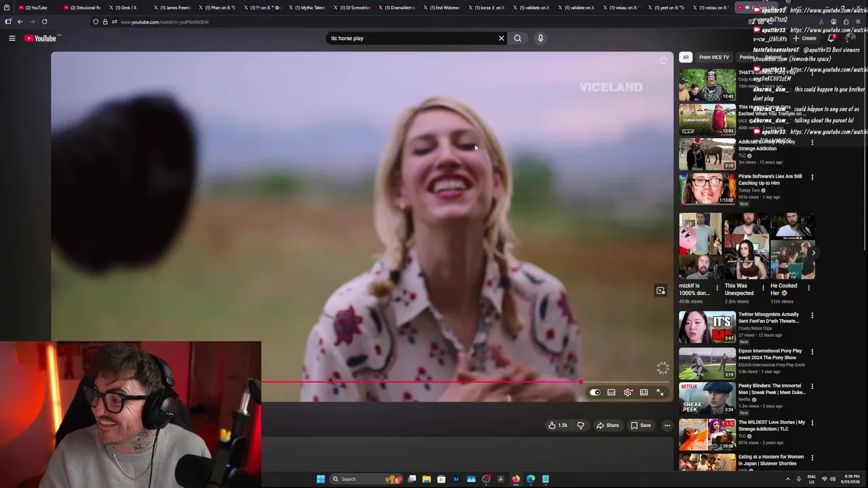The width and height of the screenshot is (868, 488).
Task: Open the Windows Start menu
Action: click(x=321, y=479)
